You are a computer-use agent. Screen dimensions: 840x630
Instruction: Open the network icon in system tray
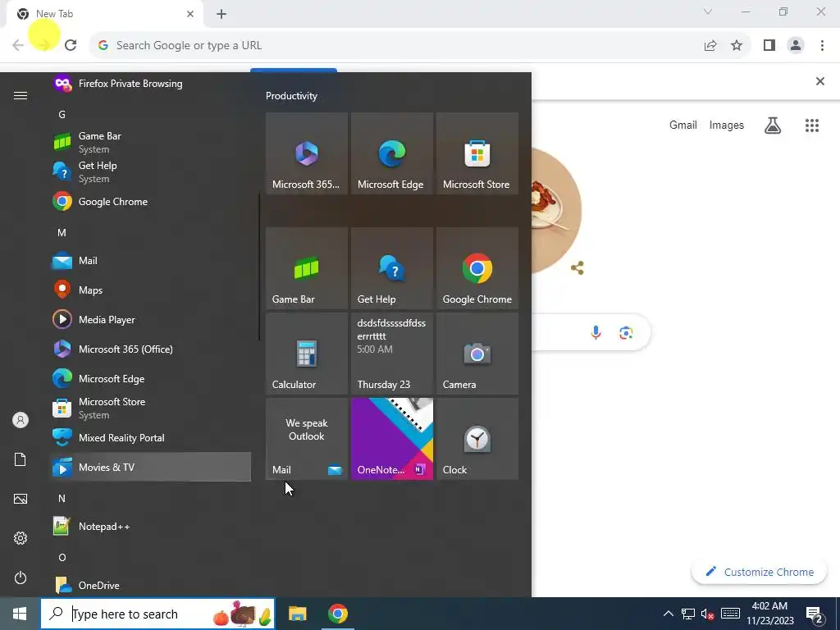click(x=688, y=614)
